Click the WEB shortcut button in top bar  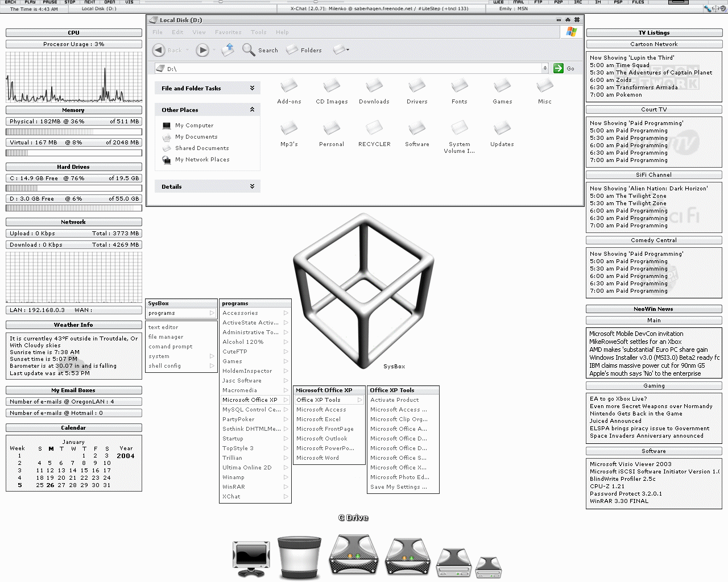498,2
